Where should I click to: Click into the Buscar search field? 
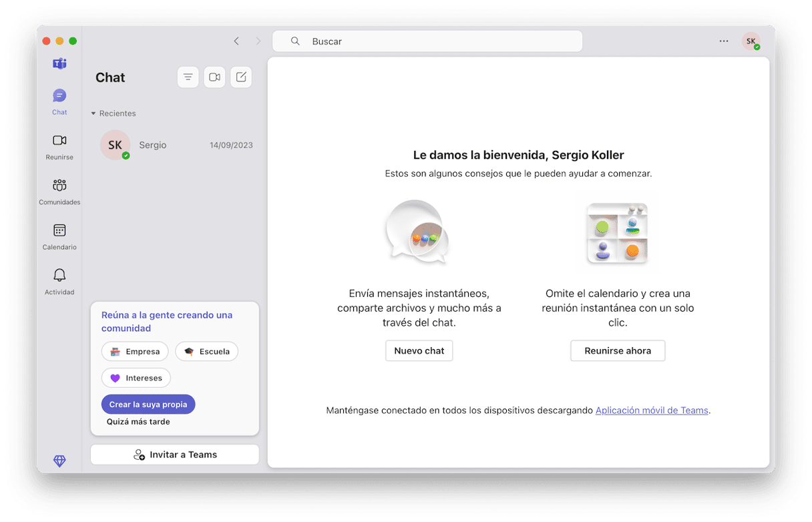pyautogui.click(x=427, y=41)
